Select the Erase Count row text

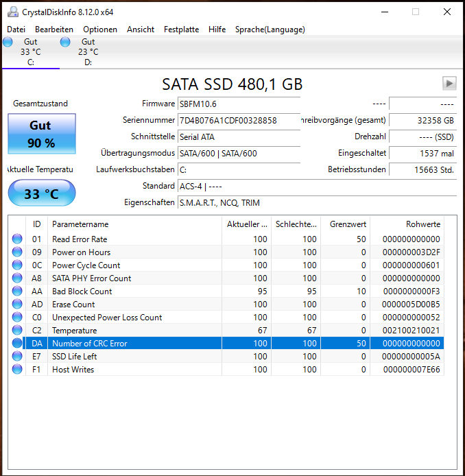(x=73, y=305)
